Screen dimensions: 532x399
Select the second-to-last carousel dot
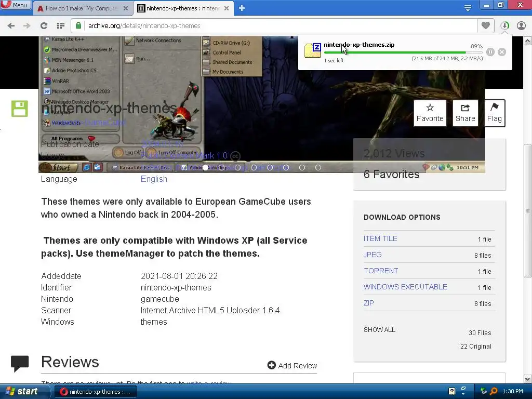[302, 168]
